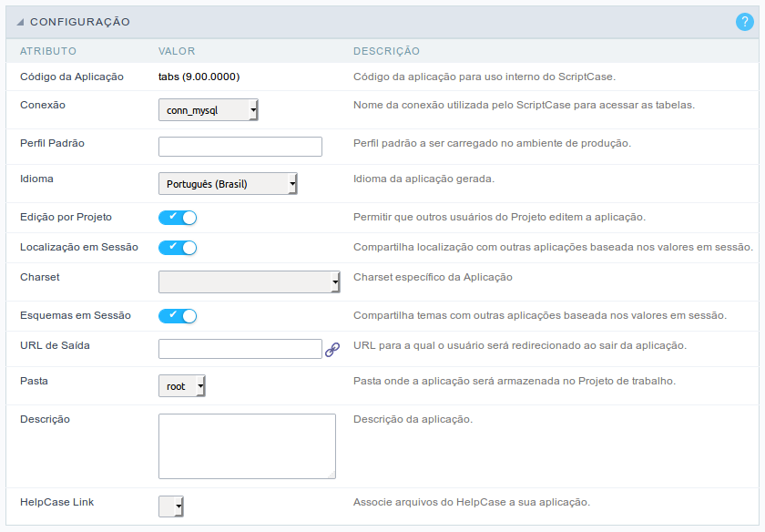Focus the URL de Saída input field
The width and height of the screenshot is (765, 532).
(x=240, y=349)
